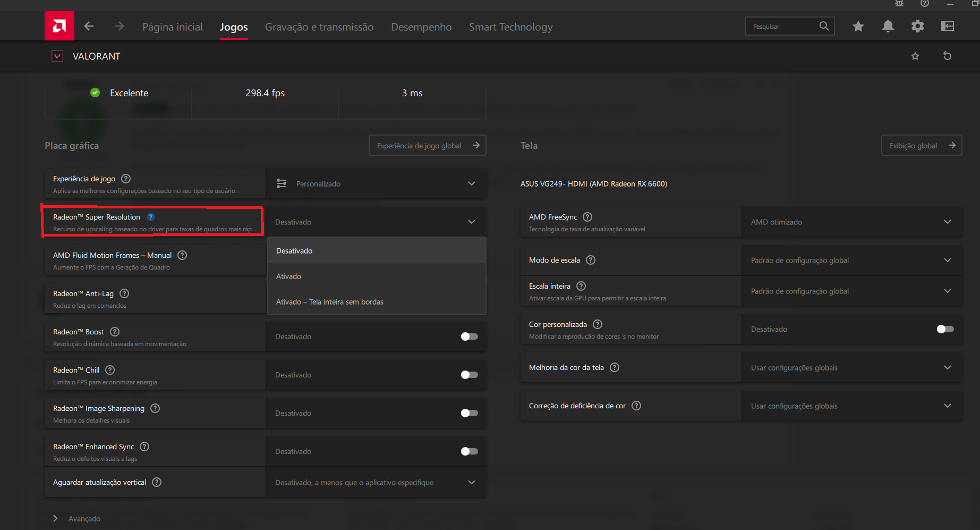Click Experiência de jogo global button

tap(428, 145)
